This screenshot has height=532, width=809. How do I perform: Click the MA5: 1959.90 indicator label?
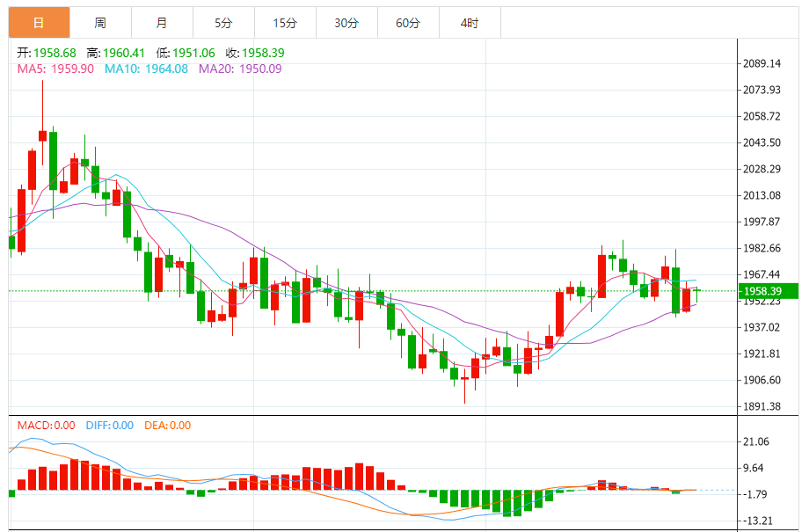coord(55,69)
